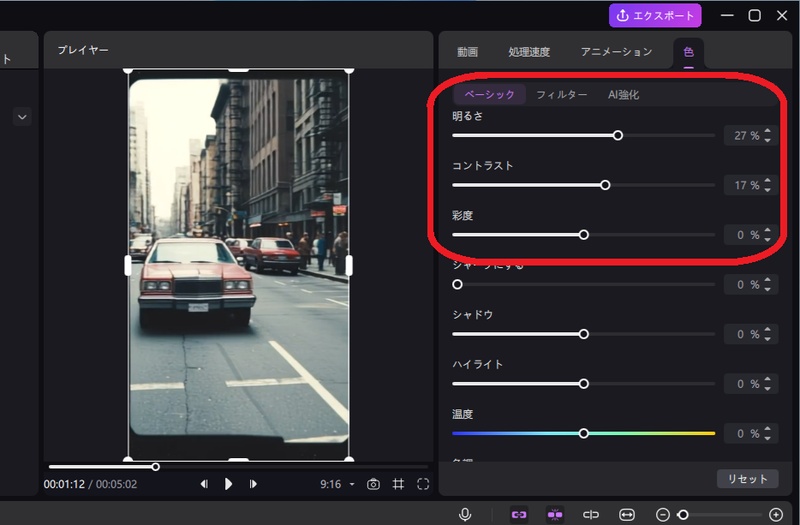The image size is (800, 525).
Task: Select the 色 tab
Action: [688, 52]
